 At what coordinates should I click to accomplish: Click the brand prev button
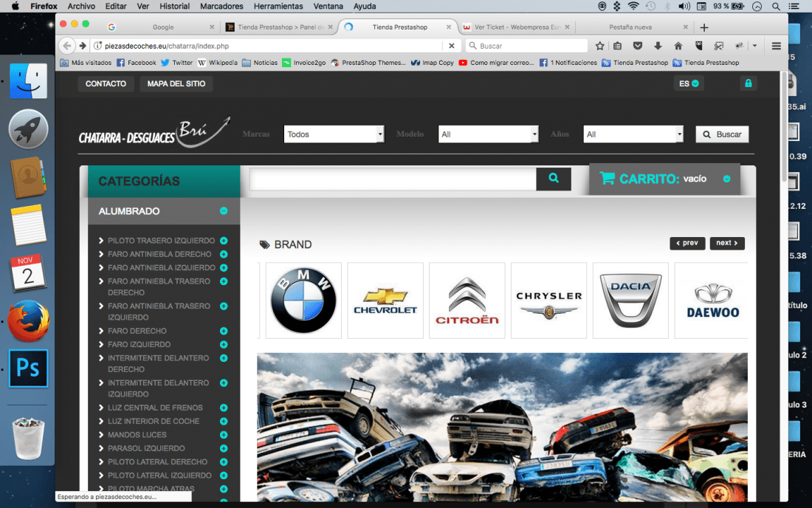coord(687,243)
